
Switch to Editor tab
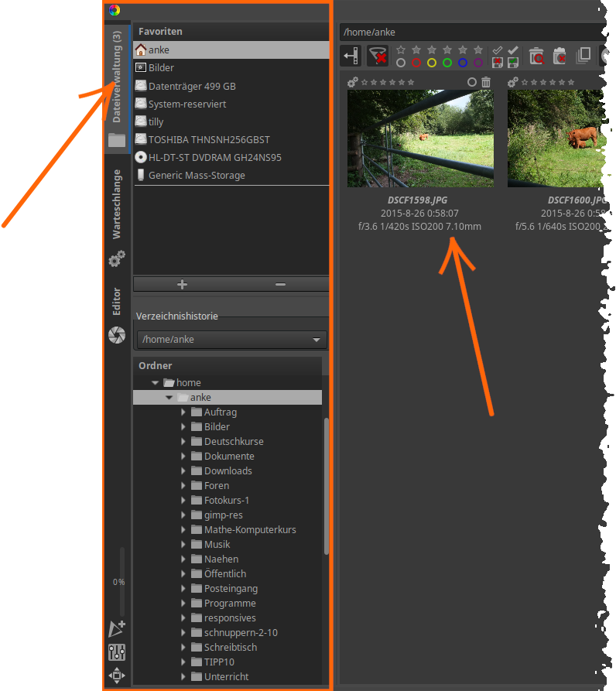click(x=117, y=315)
